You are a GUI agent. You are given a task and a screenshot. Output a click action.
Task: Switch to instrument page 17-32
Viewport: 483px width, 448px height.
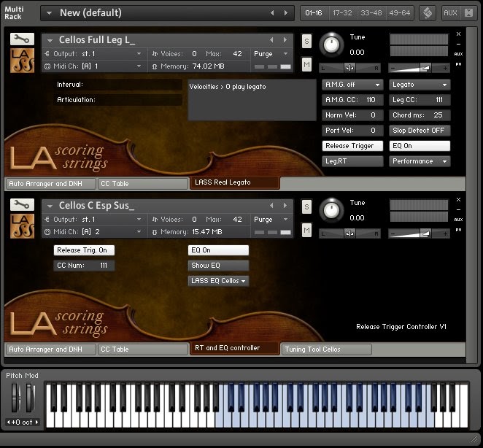click(x=342, y=13)
